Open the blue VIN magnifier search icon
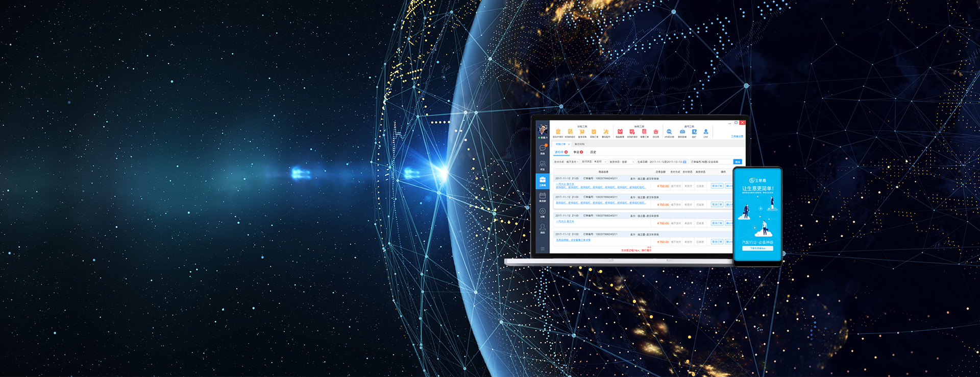This screenshot has width=980, height=377. [669, 132]
